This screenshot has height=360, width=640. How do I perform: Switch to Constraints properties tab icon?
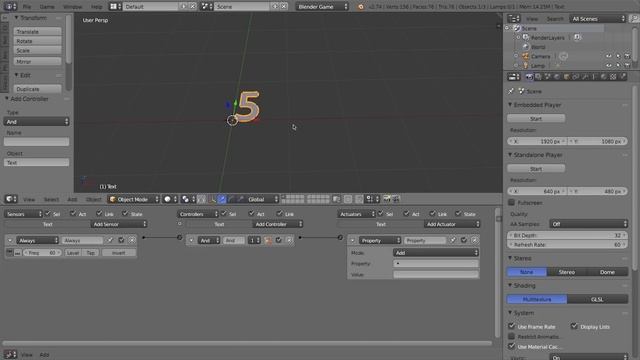(x=576, y=77)
